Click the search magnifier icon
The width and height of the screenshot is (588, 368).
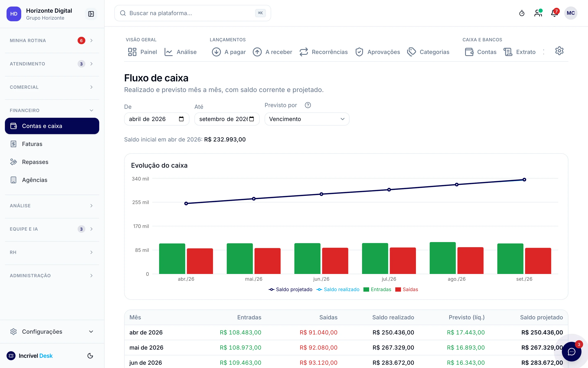click(x=123, y=13)
